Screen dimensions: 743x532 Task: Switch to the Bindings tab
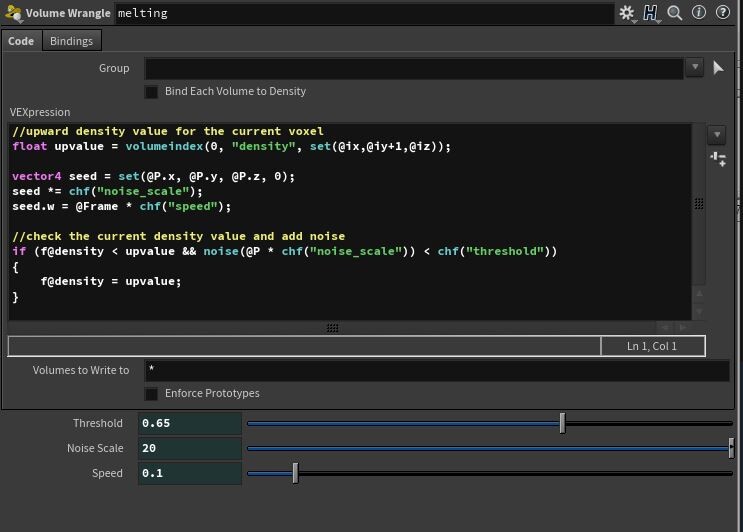pyautogui.click(x=72, y=41)
